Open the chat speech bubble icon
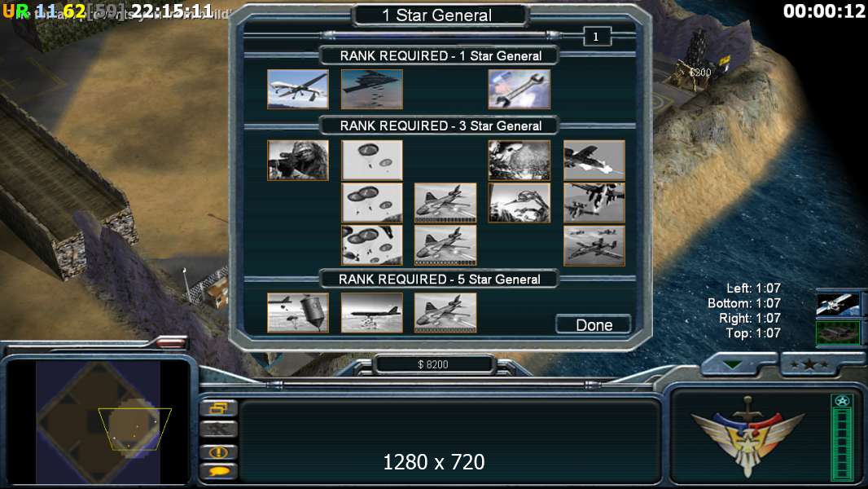868x489 pixels. coord(219,472)
